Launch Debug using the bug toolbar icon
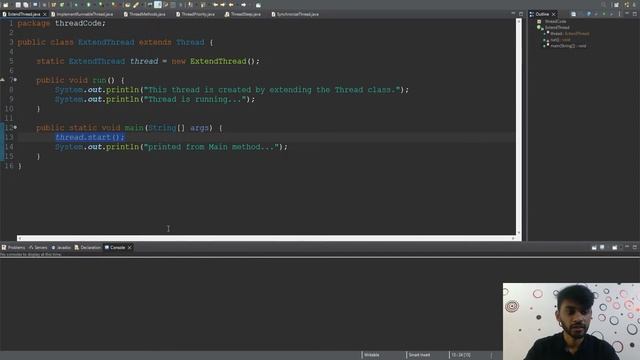The height and width of the screenshot is (360, 640). 76,5
